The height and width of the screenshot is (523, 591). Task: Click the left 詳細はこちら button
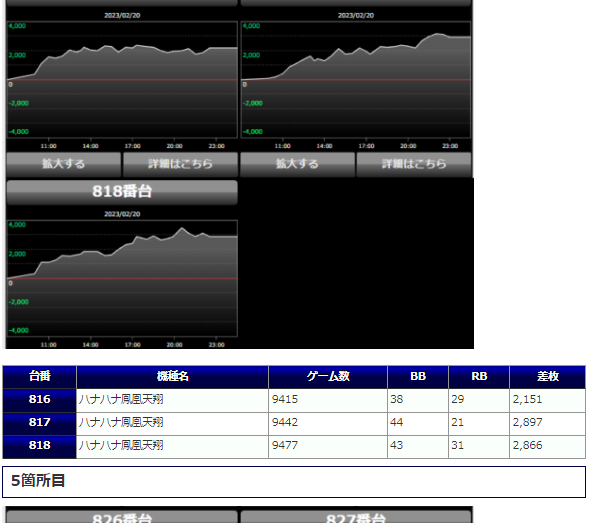181,164
